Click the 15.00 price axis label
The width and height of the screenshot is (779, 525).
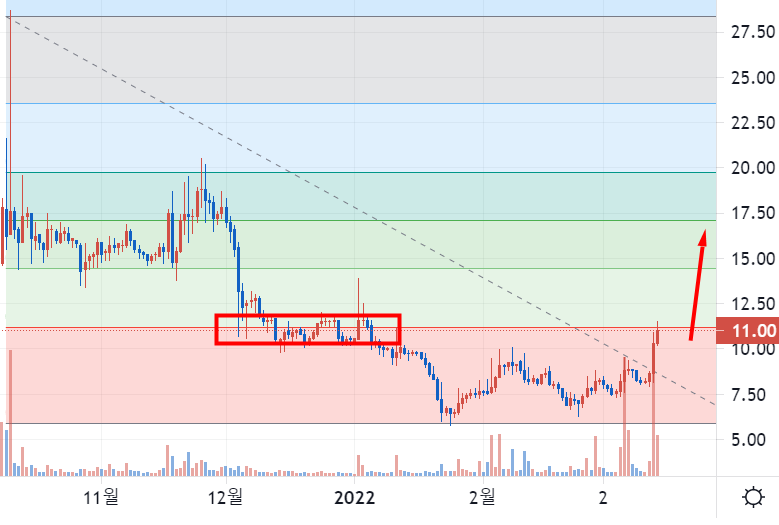pos(753,259)
